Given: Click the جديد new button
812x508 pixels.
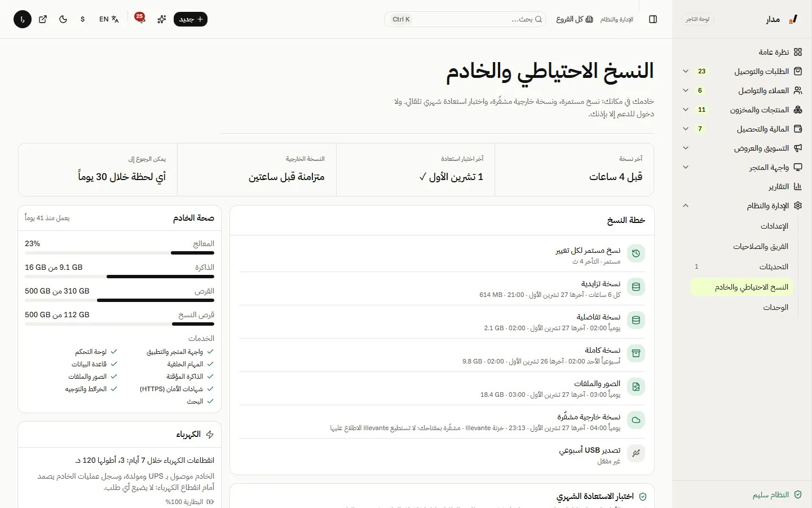Looking at the screenshot, I should coord(191,19).
